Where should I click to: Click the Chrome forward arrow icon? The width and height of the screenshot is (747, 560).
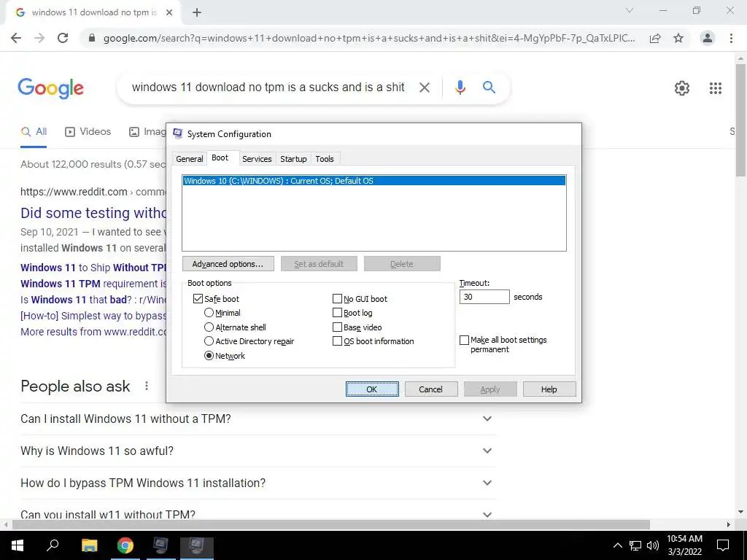point(39,38)
